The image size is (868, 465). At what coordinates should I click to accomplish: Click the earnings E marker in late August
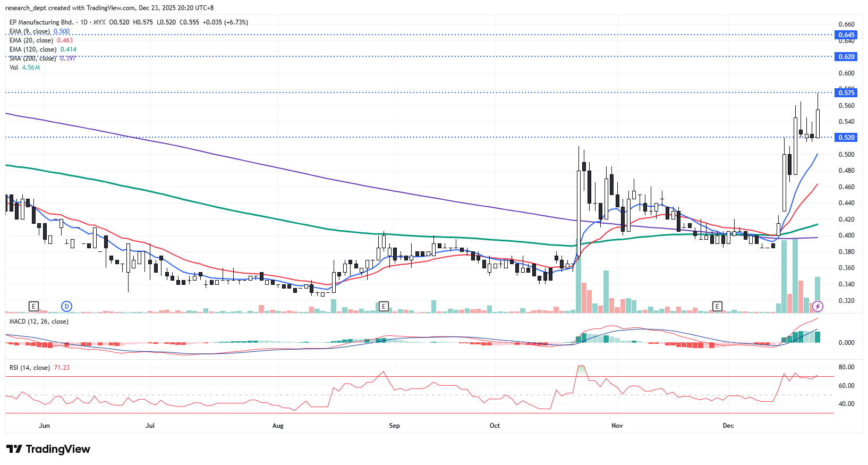(384, 306)
